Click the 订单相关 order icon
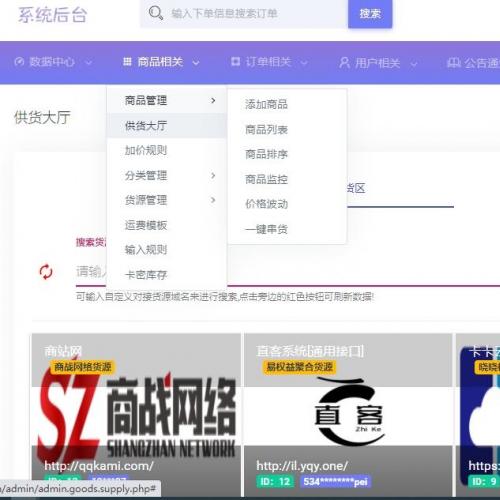The width and height of the screenshot is (500, 500). pyautogui.click(x=236, y=62)
